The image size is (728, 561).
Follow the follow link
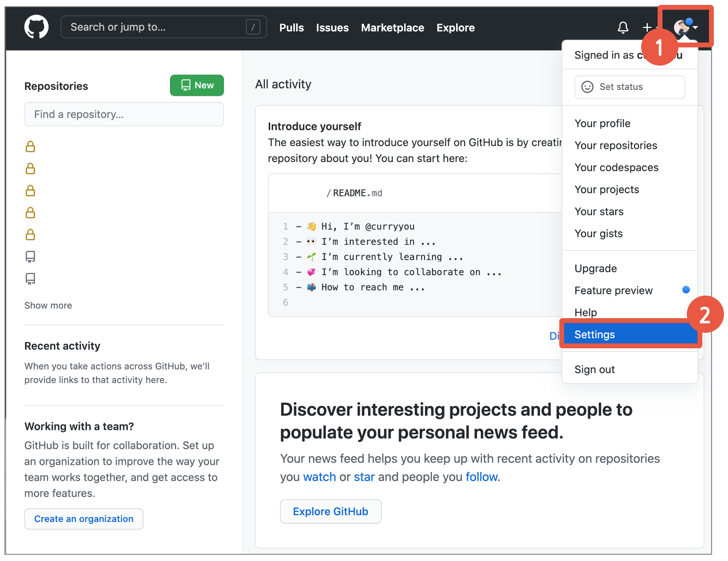click(481, 477)
